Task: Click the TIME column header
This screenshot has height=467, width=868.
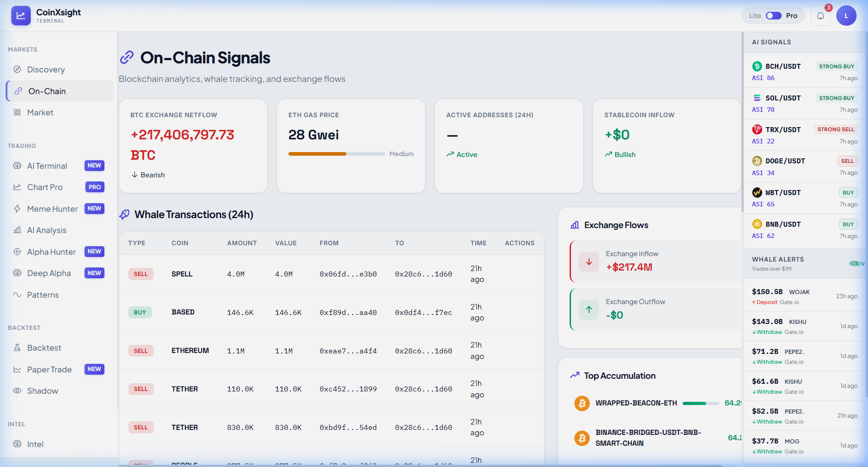Action: point(478,243)
